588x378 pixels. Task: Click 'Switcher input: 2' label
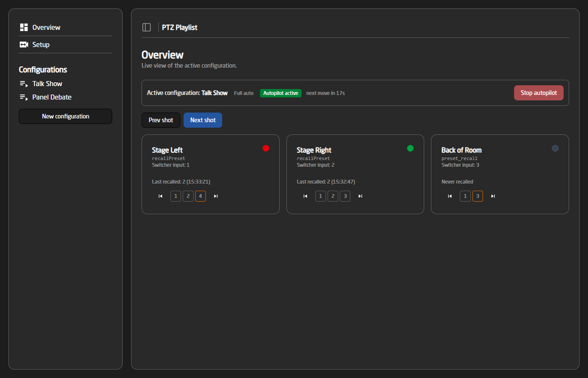(315, 165)
